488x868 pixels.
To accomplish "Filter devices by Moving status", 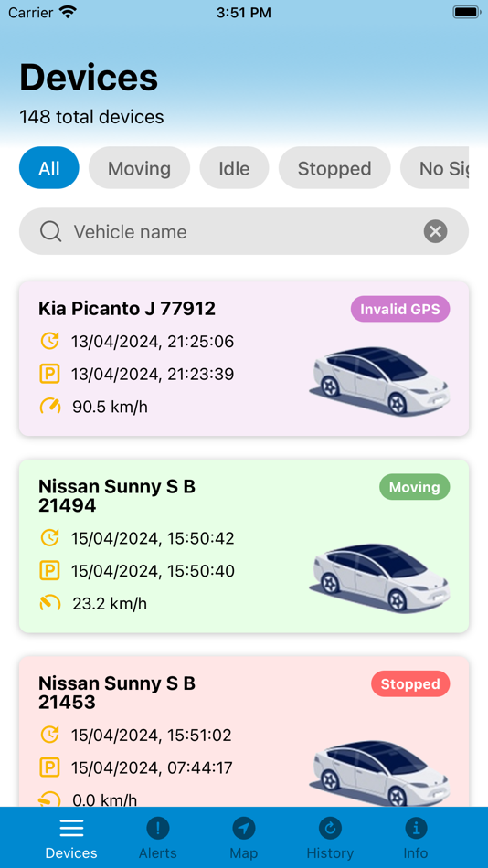I will (x=139, y=168).
